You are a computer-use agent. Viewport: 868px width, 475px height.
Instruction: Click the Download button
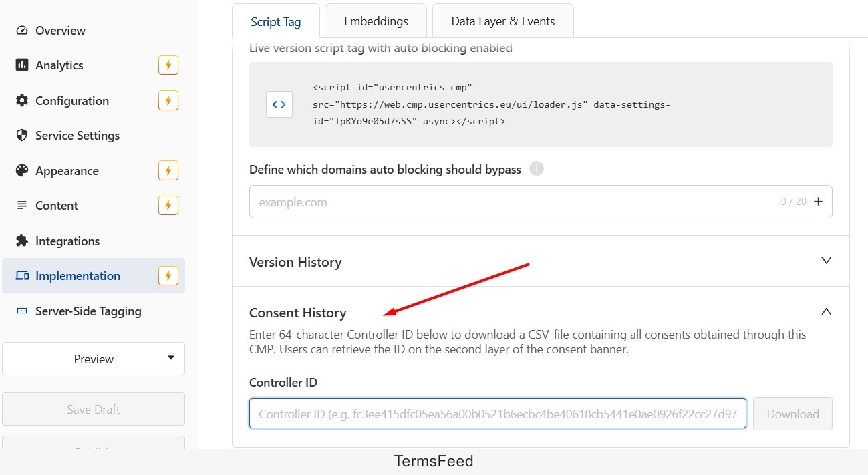pos(792,414)
